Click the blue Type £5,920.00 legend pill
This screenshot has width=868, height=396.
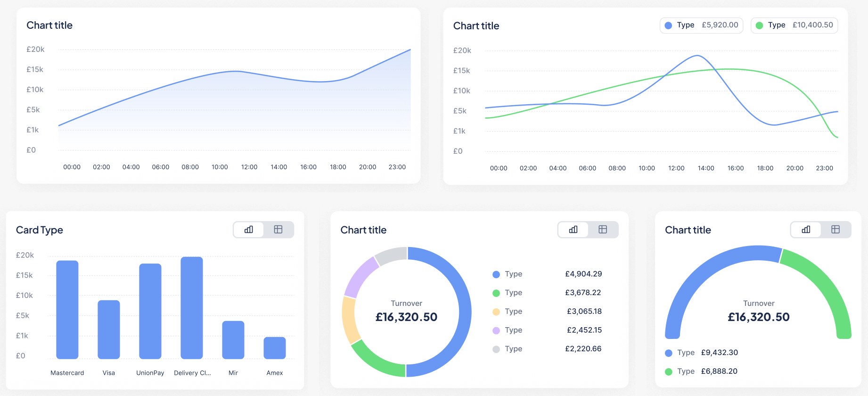pyautogui.click(x=701, y=25)
